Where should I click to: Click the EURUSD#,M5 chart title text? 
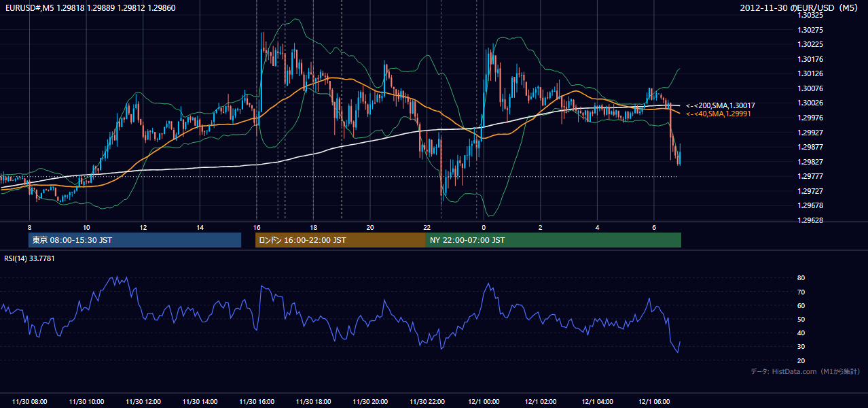click(x=90, y=7)
